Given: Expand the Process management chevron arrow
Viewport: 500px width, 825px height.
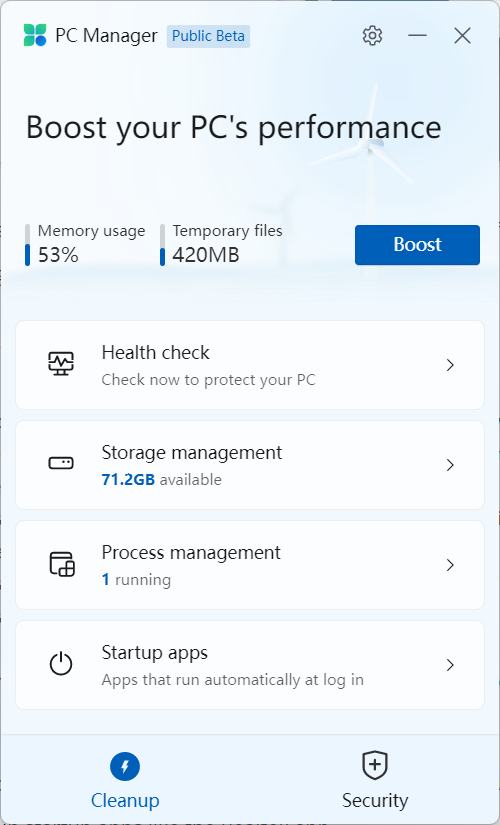Looking at the screenshot, I should (450, 565).
